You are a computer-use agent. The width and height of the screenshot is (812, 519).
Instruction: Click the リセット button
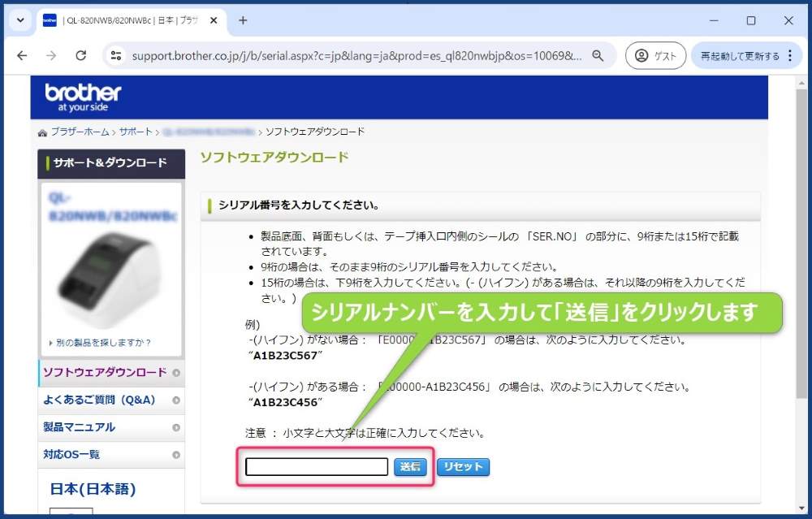tap(463, 467)
